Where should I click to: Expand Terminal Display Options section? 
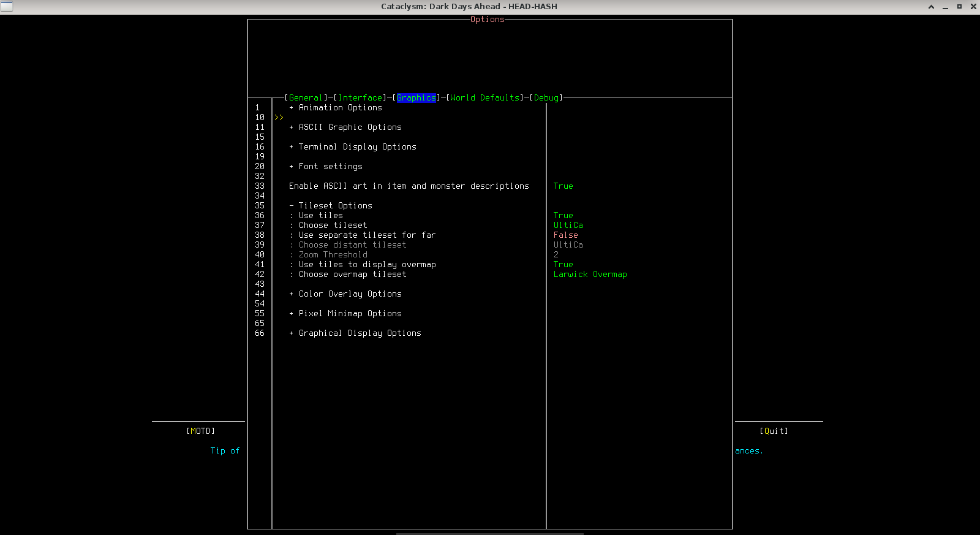[356, 147]
